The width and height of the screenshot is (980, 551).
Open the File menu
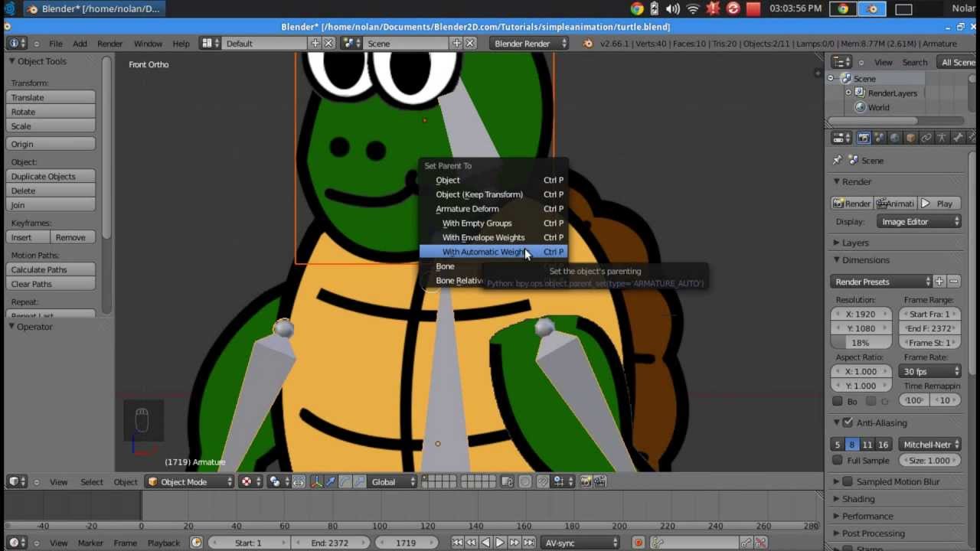56,44
